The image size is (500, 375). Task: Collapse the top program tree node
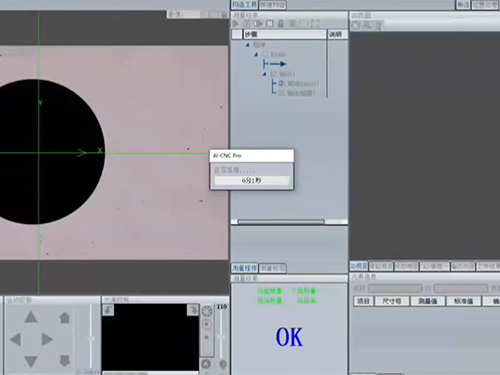tap(248, 45)
